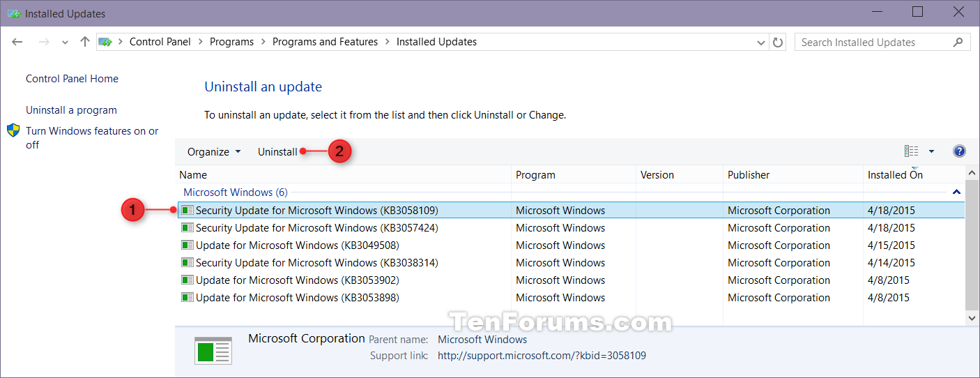Viewport: 980px width, 378px height.
Task: Click the Microsoft Windows (6) group label
Action: click(x=235, y=192)
